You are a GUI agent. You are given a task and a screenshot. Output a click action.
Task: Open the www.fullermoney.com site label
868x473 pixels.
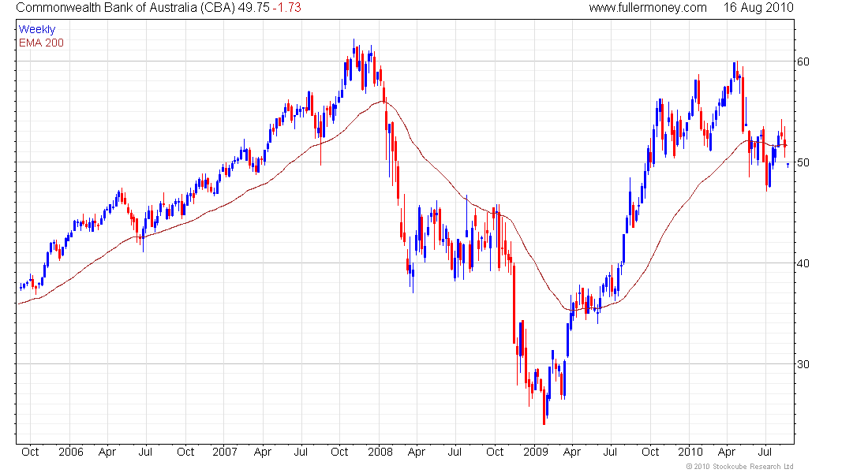click(x=648, y=8)
